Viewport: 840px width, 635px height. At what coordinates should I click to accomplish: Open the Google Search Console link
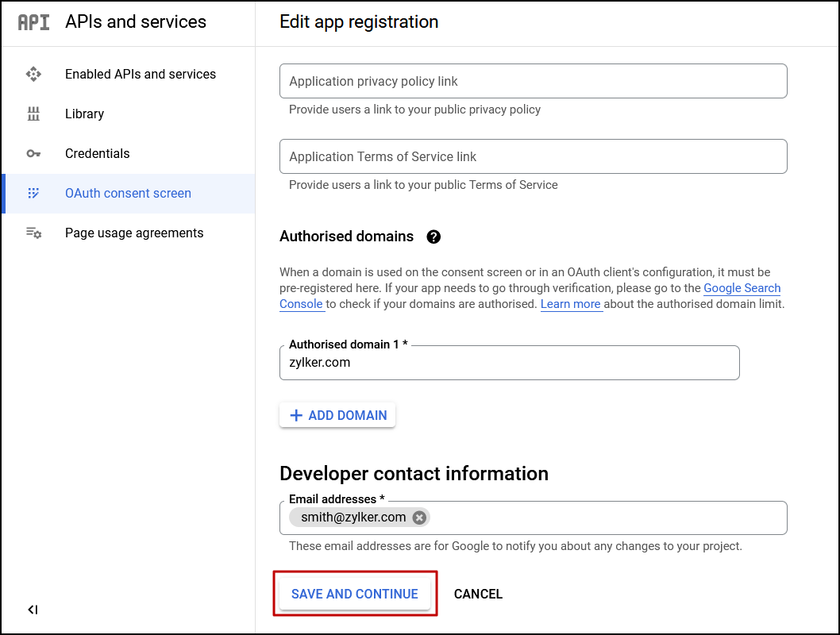coord(741,288)
